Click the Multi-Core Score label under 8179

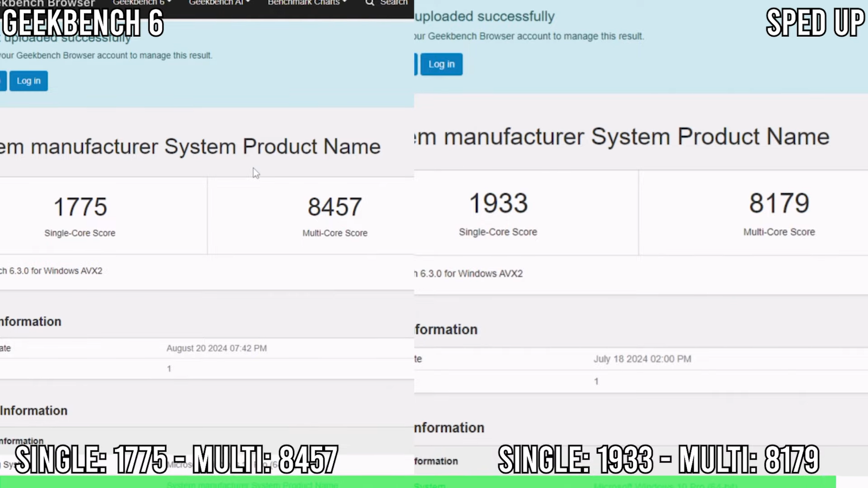click(779, 232)
